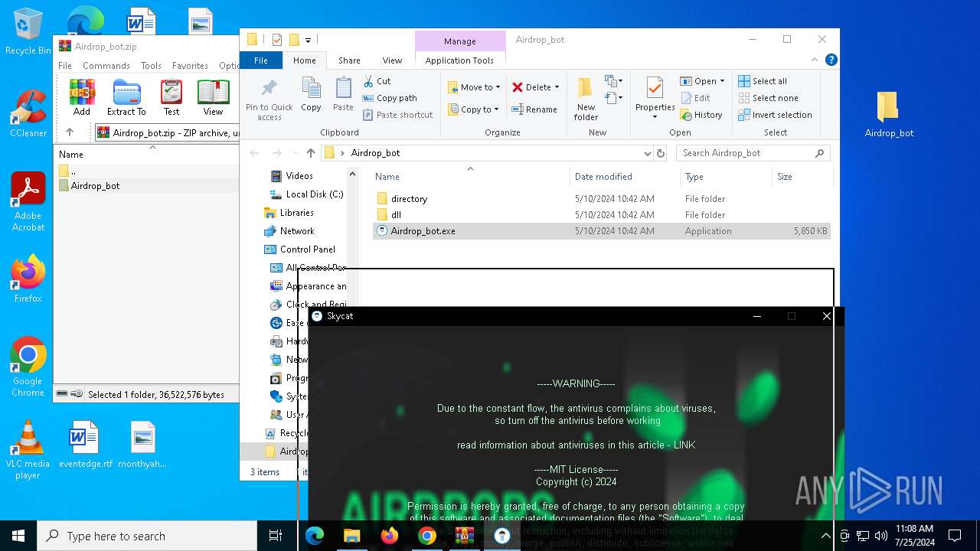Show hidden system tray icons
This screenshot has height=551, width=980.
(825, 536)
